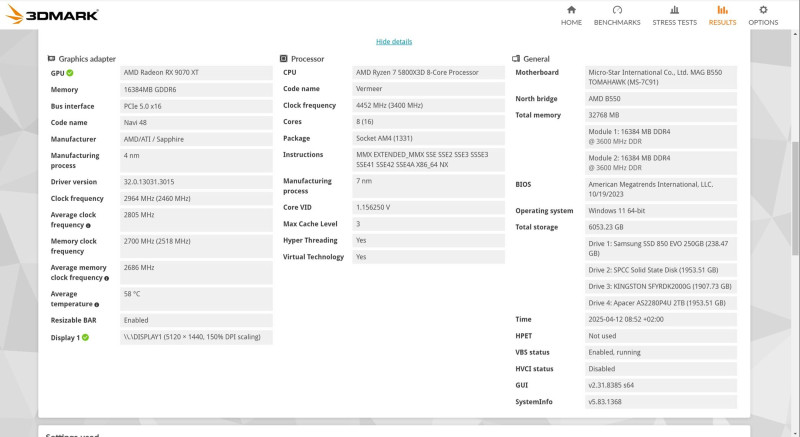
Task: Select the Cores value 8 (16)
Action: click(x=429, y=121)
